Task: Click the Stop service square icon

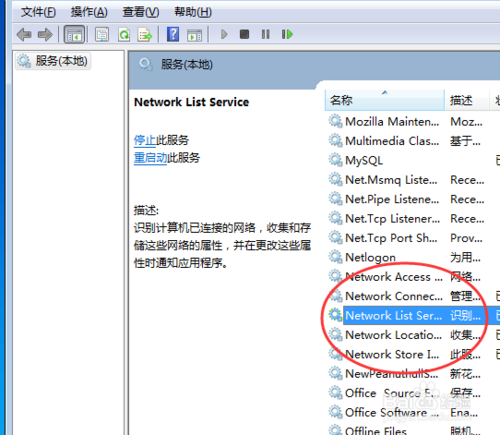Action: coord(244,34)
